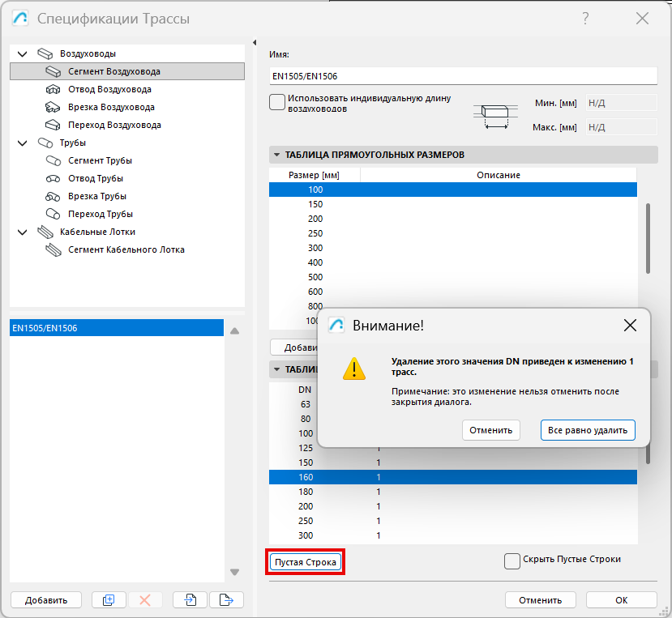This screenshot has width=672, height=618.
Task: Click Все равно удалить button
Action: pos(588,430)
